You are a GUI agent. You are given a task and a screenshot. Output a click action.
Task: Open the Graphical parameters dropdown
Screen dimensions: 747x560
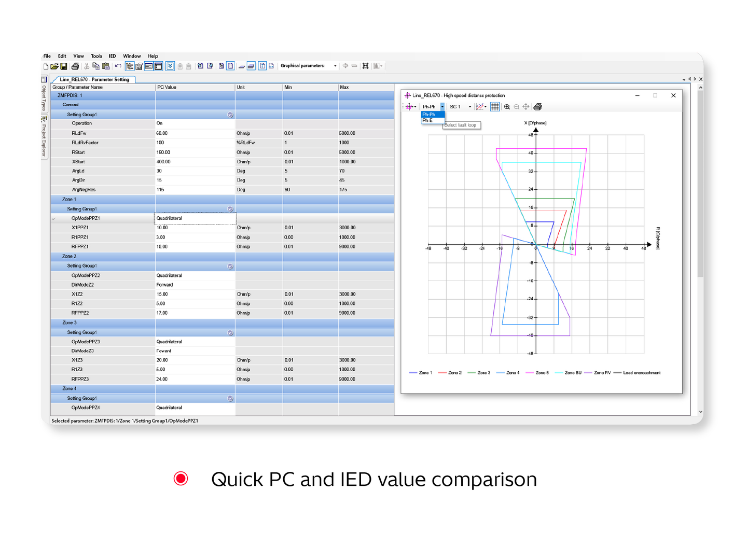pos(335,66)
